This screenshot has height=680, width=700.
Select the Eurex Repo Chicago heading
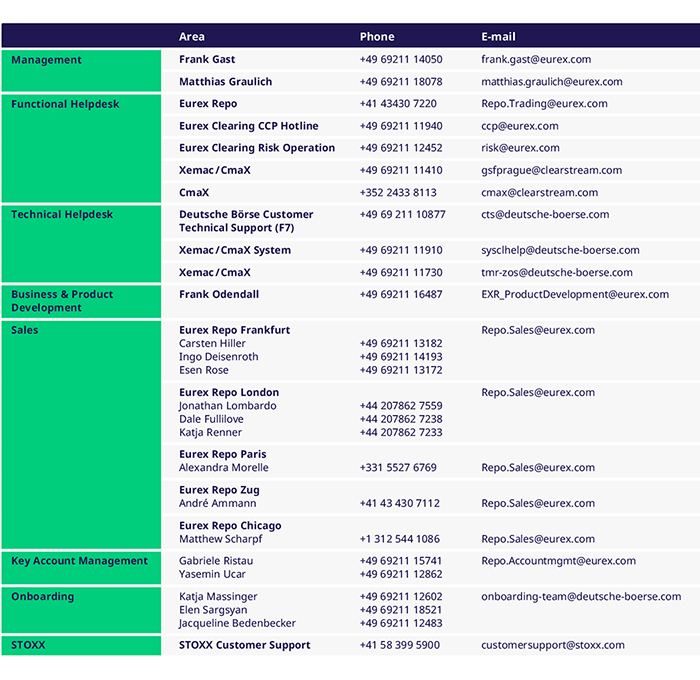(x=230, y=526)
